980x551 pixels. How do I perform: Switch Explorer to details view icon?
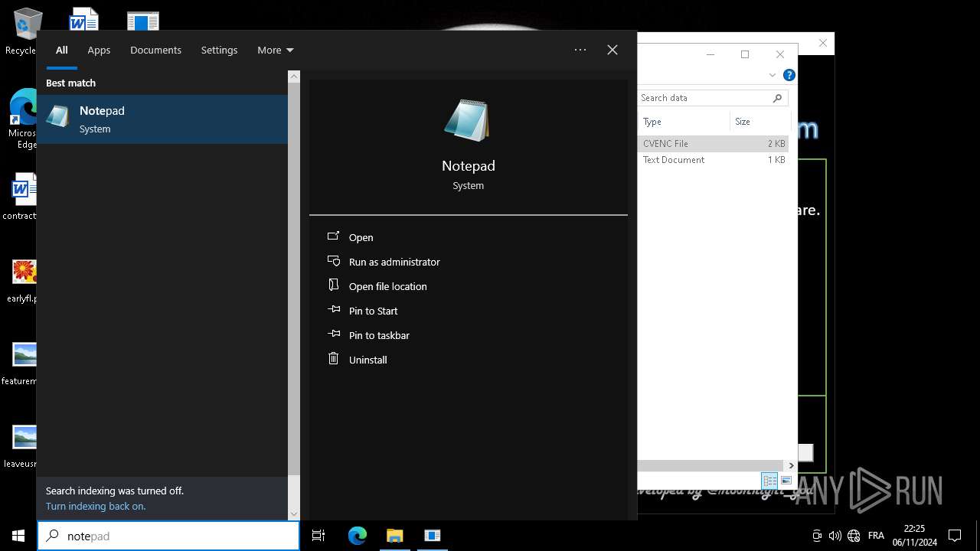[769, 481]
